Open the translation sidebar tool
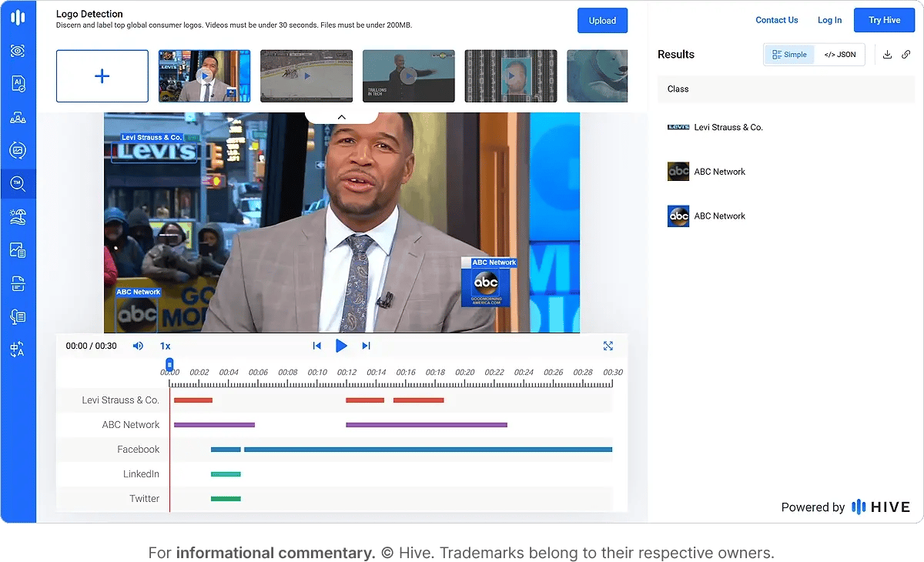 18,349
